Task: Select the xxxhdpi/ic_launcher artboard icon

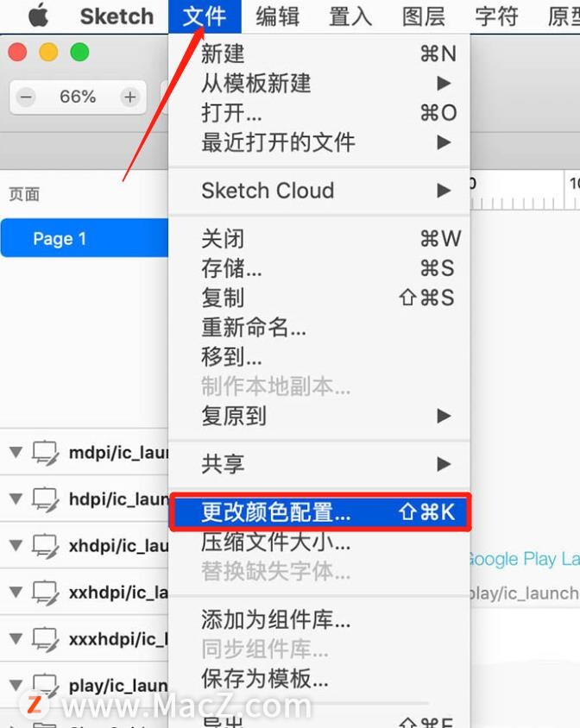Action: (45, 639)
